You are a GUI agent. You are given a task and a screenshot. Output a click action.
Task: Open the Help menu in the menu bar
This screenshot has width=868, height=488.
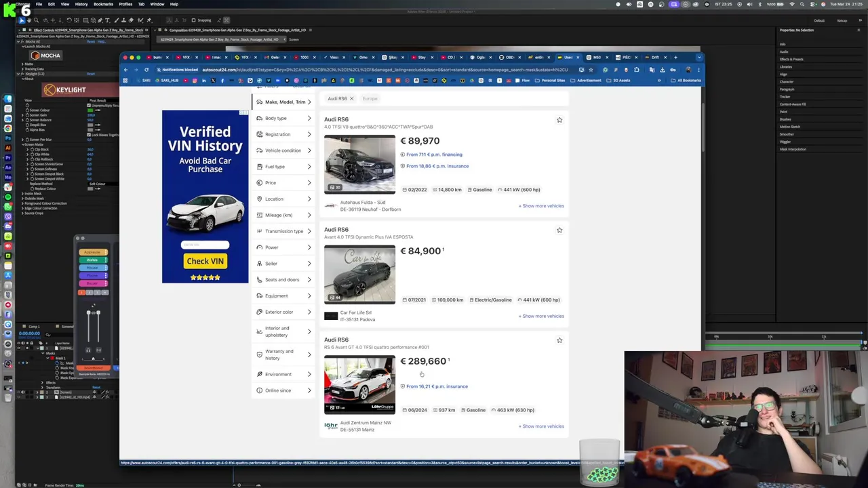point(174,4)
